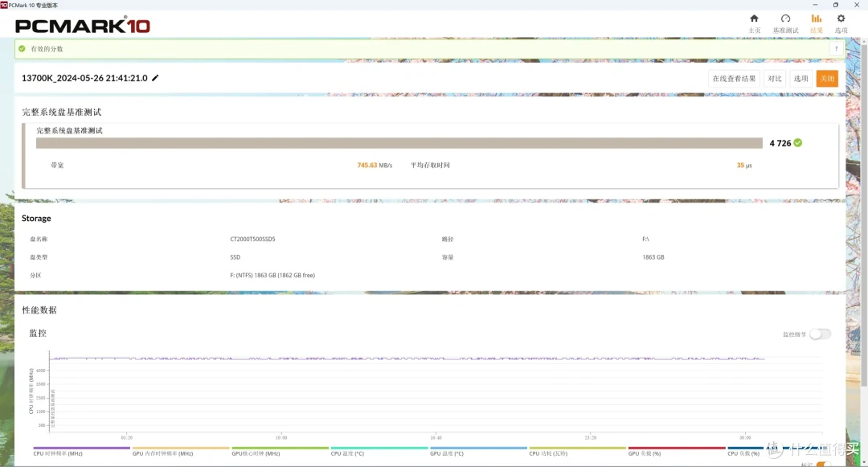Image resolution: width=868 pixels, height=467 pixels.
Task: Click View results online button
Action: (734, 79)
